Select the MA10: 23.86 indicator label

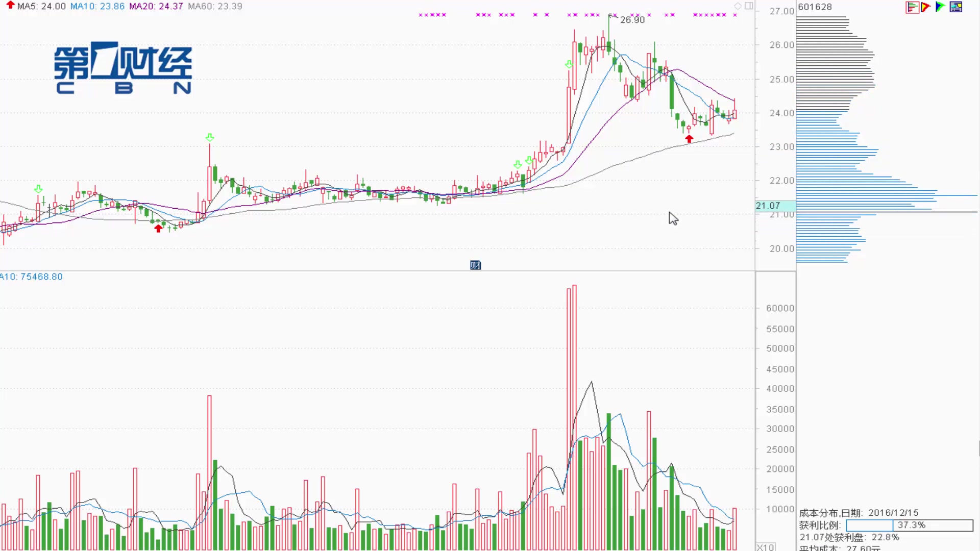(x=97, y=6)
